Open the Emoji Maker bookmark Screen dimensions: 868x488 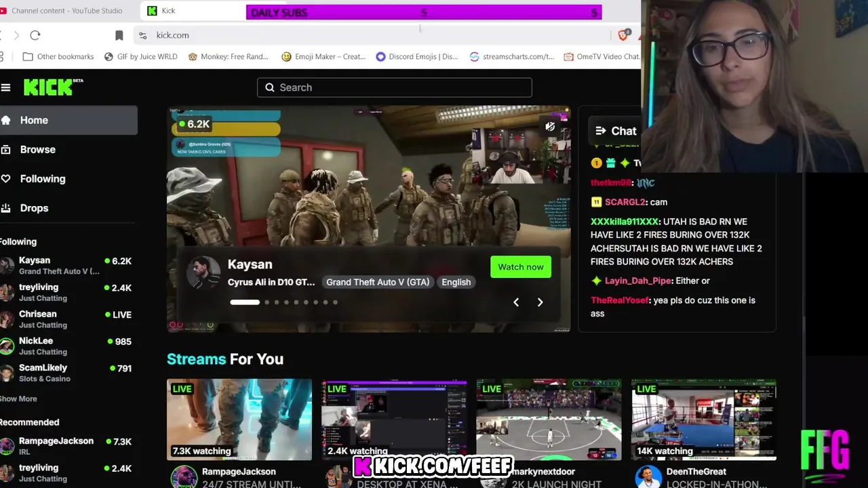[323, 57]
